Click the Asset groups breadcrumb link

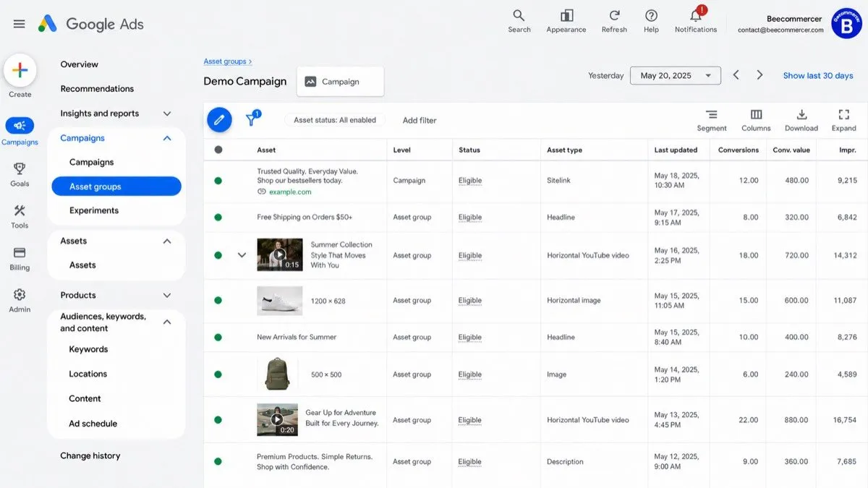tap(225, 61)
